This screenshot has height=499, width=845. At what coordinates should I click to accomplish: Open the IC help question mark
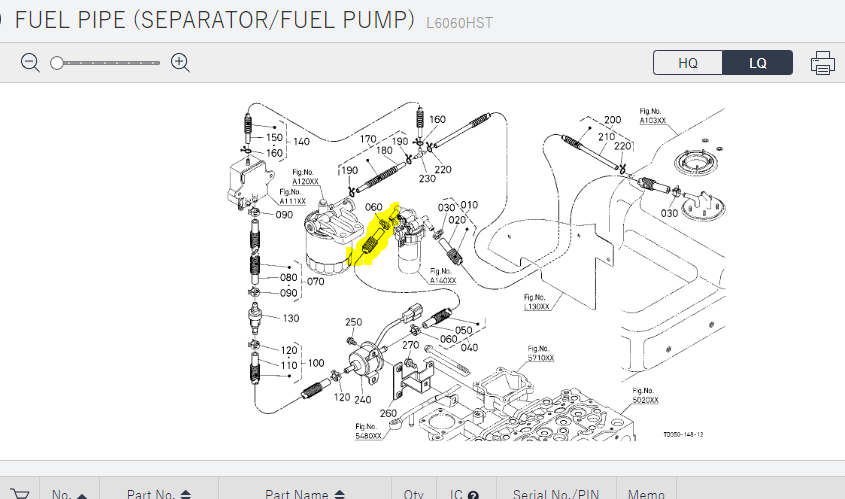pyautogui.click(x=473, y=494)
